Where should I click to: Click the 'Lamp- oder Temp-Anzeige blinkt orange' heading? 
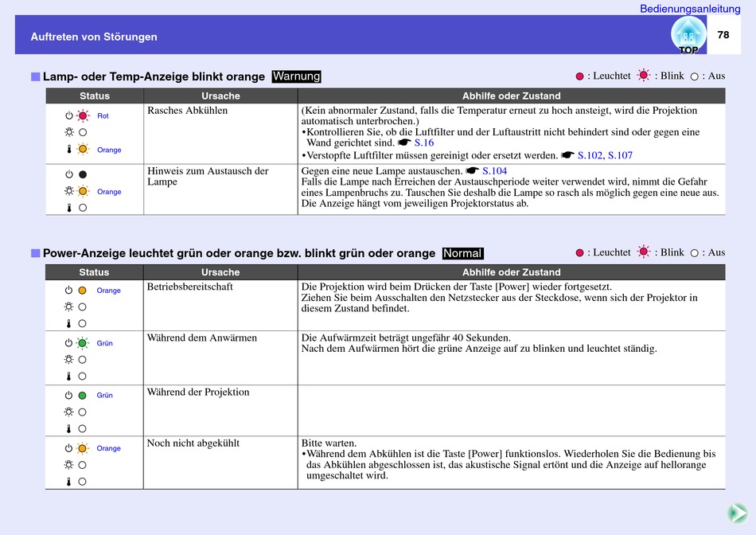click(x=154, y=76)
